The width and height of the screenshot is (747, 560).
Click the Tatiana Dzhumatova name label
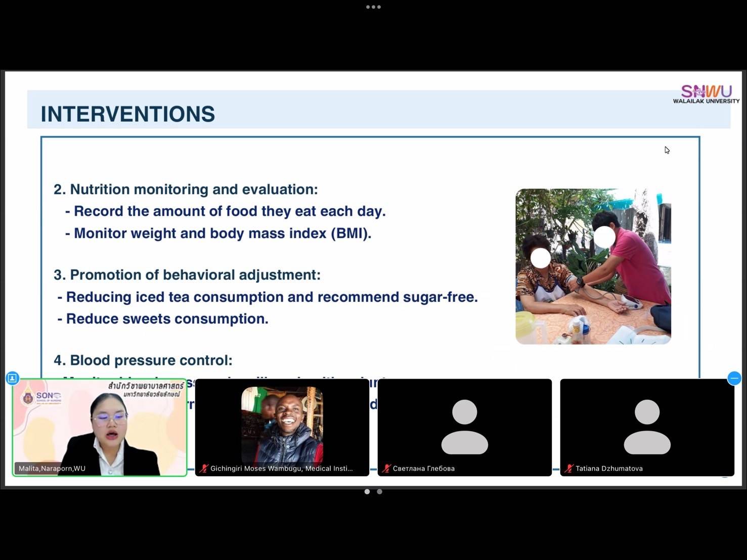click(x=609, y=469)
